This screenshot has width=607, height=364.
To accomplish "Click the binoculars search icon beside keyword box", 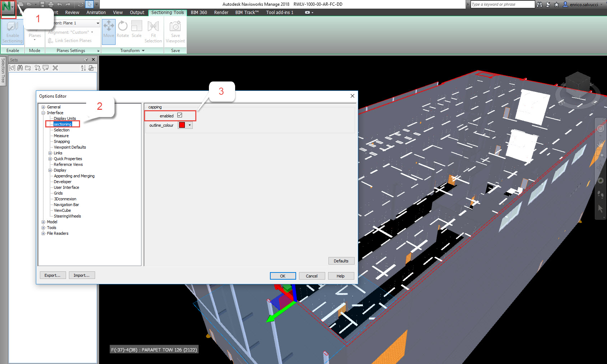I will (x=540, y=4).
